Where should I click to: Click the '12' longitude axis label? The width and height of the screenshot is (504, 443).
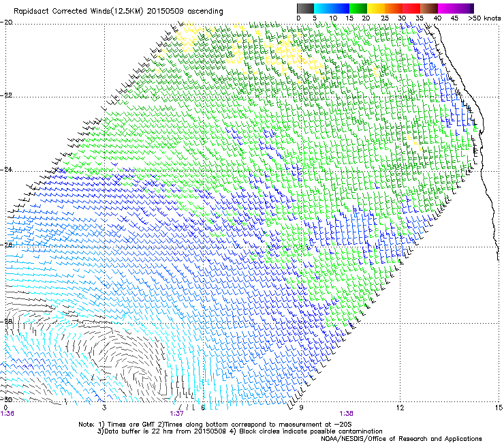(x=400, y=408)
